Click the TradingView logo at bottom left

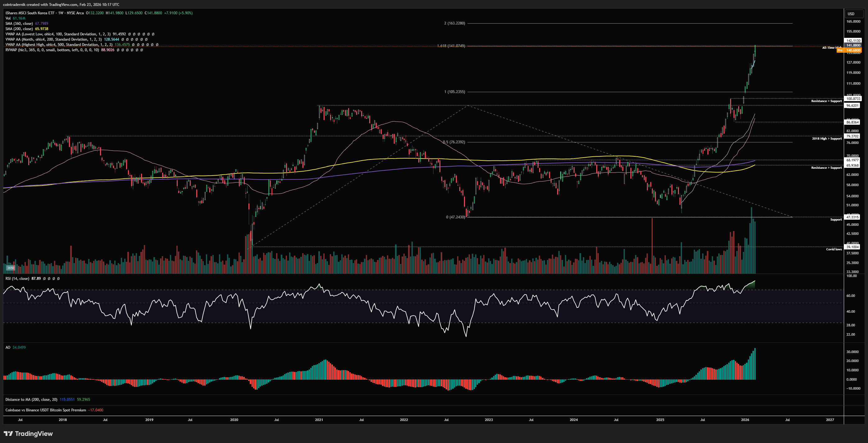click(x=28, y=434)
